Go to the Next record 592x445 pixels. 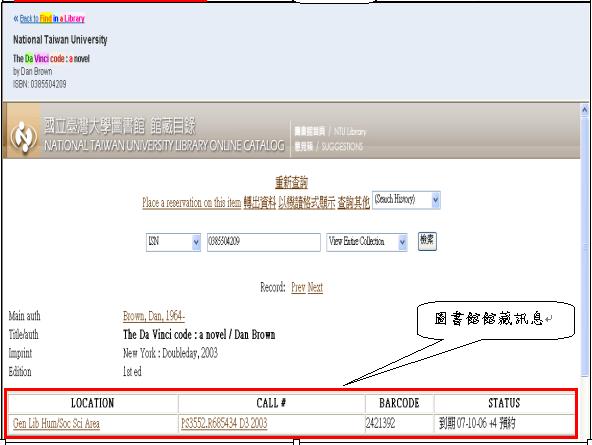315,288
